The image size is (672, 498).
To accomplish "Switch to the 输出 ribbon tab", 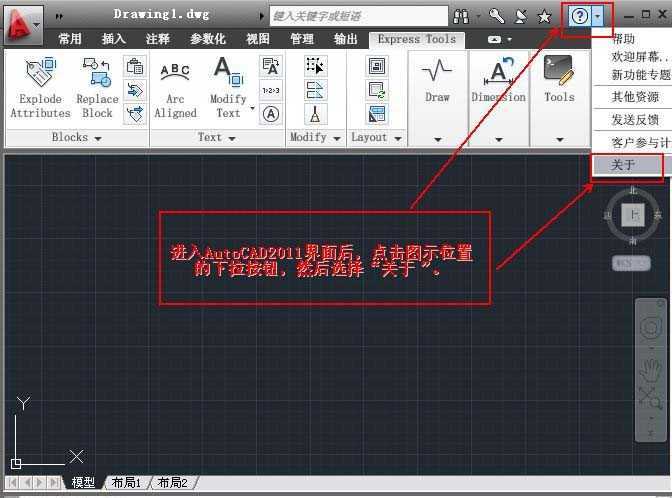I will click(x=346, y=39).
